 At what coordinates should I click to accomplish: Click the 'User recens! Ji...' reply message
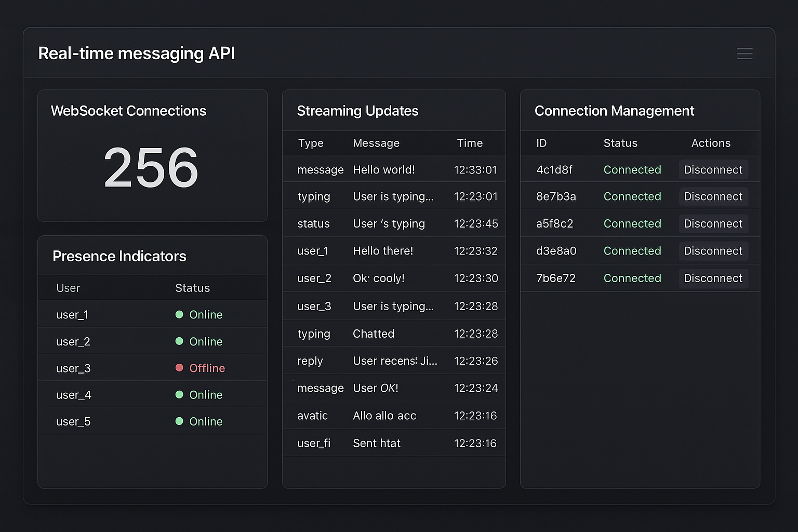tap(395, 361)
